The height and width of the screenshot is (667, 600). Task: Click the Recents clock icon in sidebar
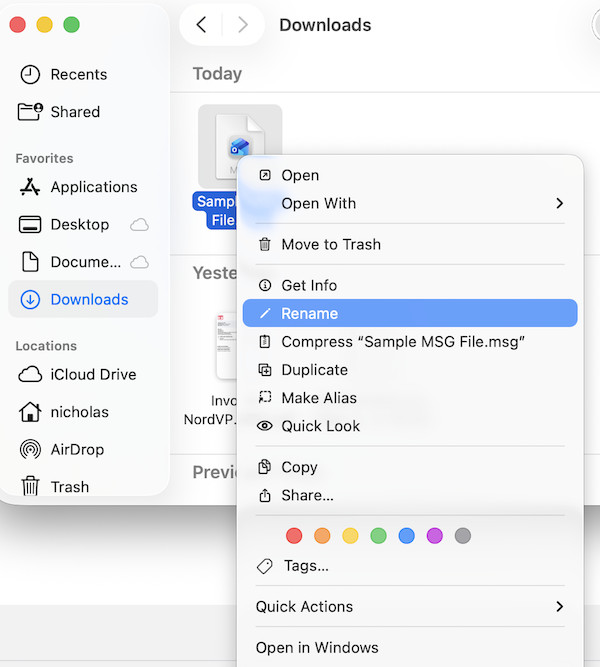pyautogui.click(x=31, y=75)
